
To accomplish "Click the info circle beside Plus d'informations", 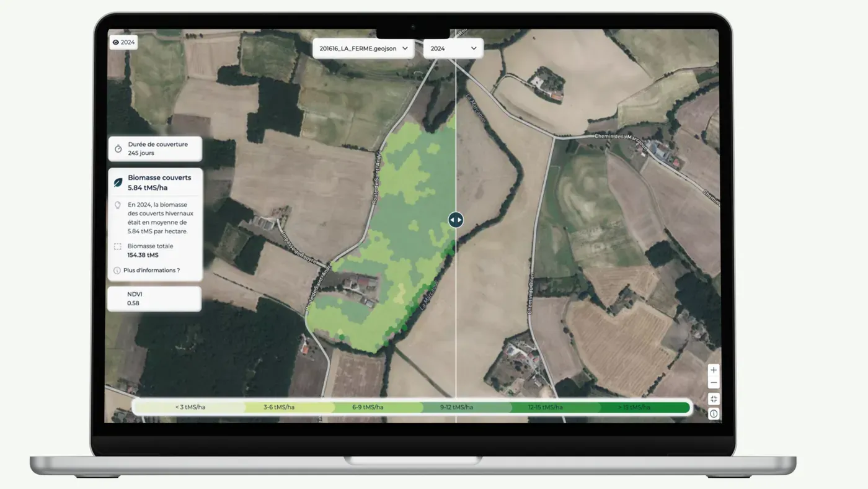I will [117, 271].
